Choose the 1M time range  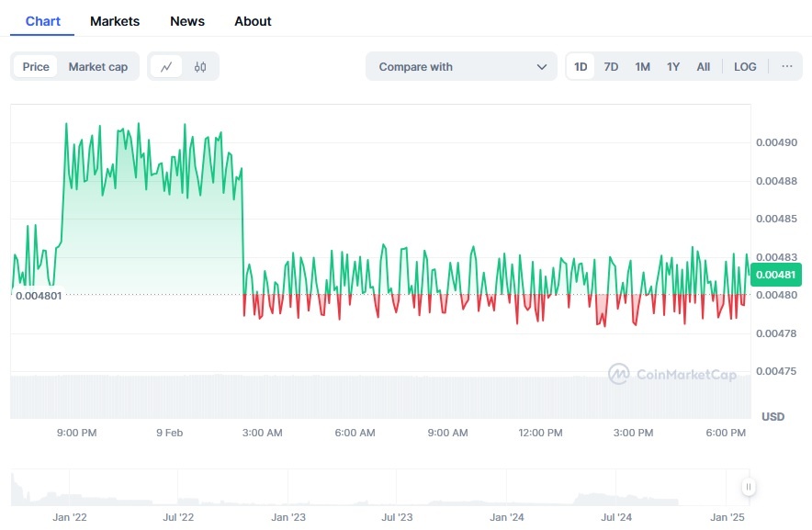click(642, 67)
